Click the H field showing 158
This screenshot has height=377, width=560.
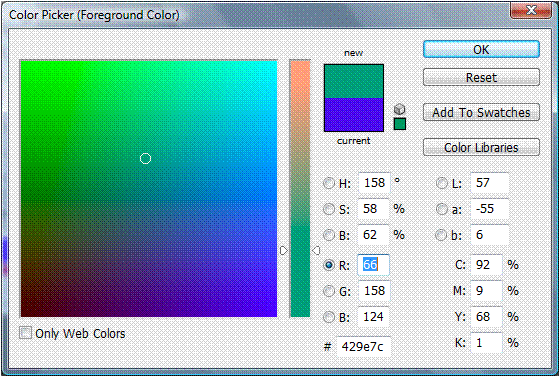pyautogui.click(x=374, y=183)
